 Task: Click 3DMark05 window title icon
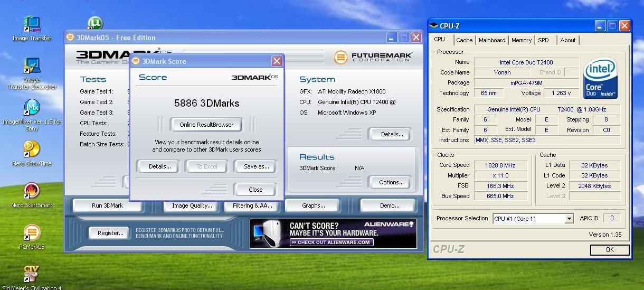point(71,38)
